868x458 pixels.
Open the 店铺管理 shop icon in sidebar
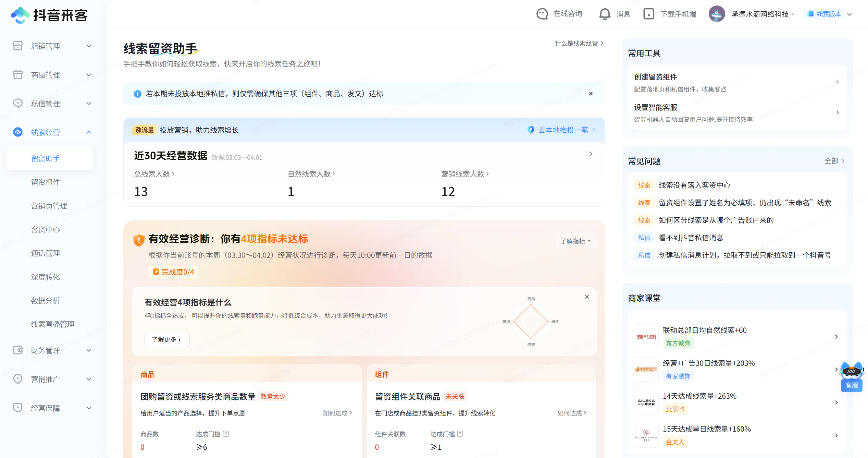(17, 46)
